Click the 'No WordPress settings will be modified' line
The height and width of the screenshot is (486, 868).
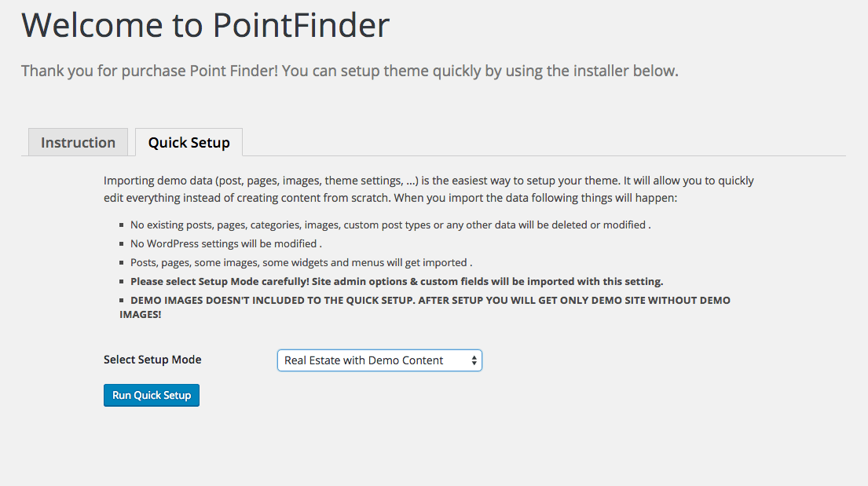pyautogui.click(x=225, y=243)
